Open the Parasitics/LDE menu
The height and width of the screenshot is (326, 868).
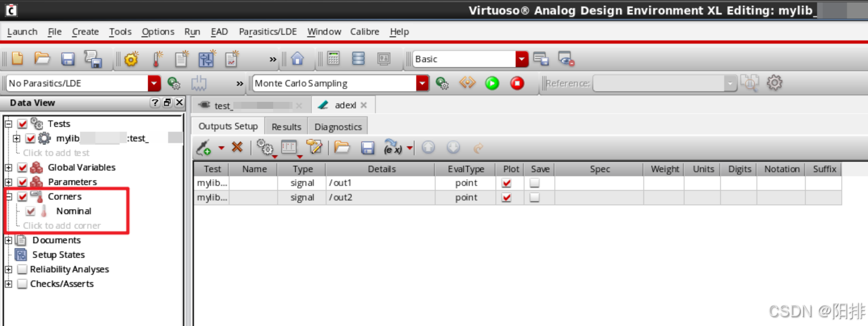pos(268,32)
